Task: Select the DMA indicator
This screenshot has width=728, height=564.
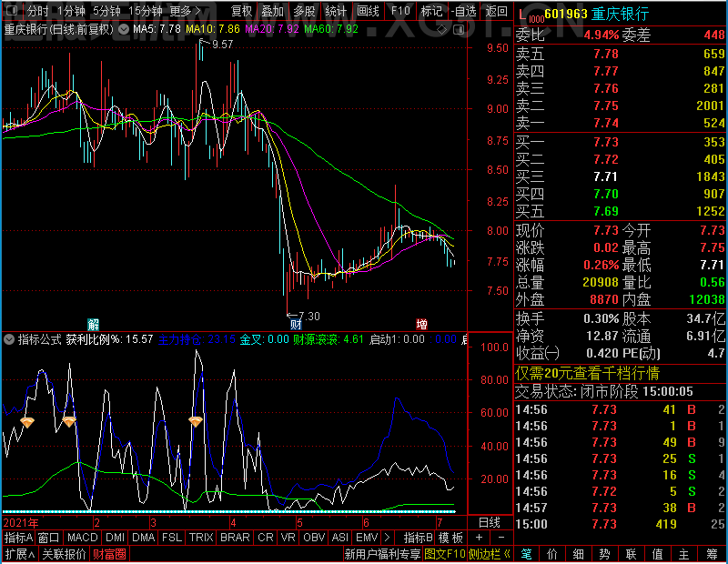Action: [x=144, y=538]
